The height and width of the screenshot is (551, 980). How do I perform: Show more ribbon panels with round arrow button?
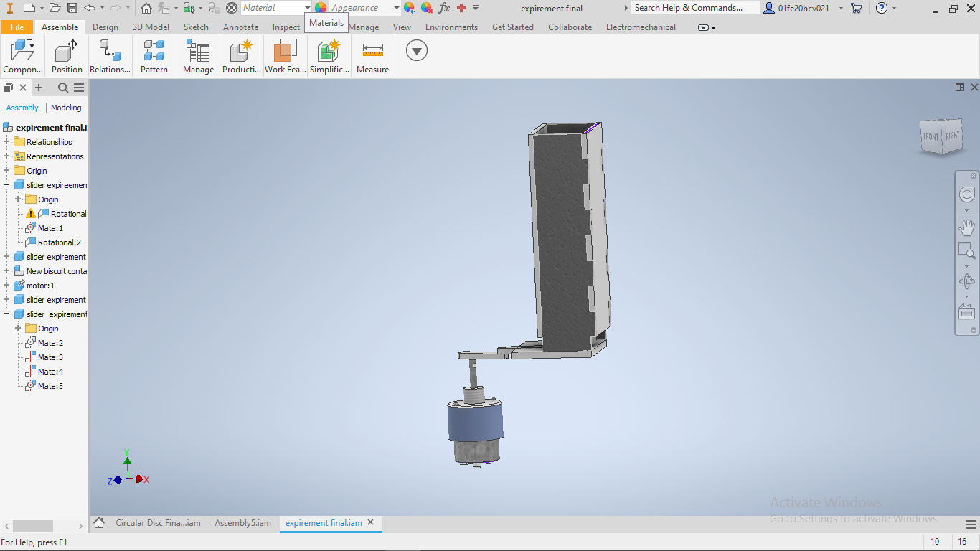point(417,51)
